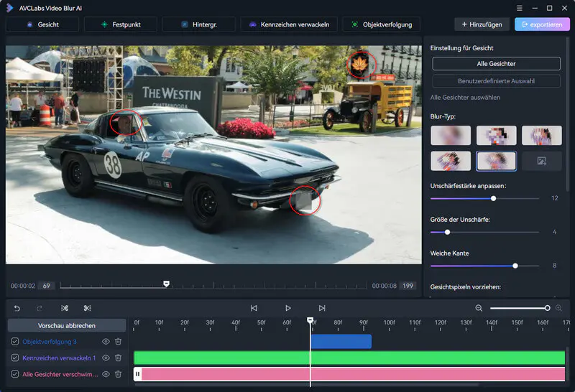Click the current frame number field 69
The height and width of the screenshot is (392, 575).
[x=47, y=286]
